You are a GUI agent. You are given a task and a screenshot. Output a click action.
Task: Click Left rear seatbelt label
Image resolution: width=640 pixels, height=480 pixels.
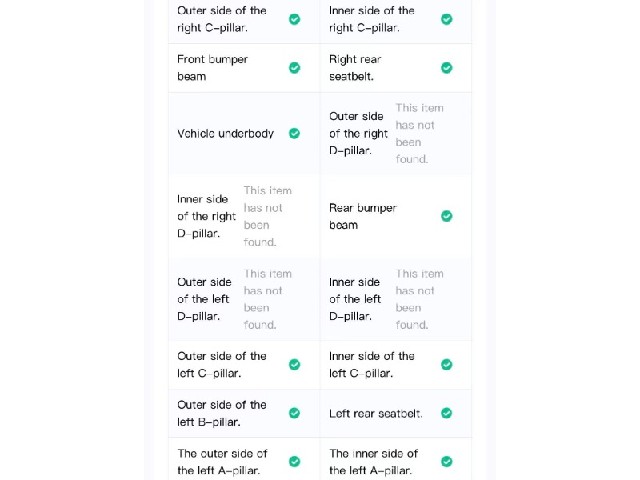click(x=376, y=413)
